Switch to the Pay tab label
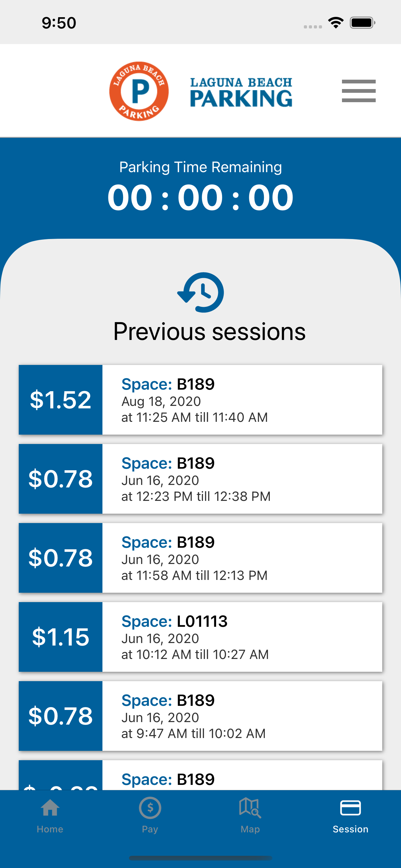Screen dimensions: 401x868 tap(150, 829)
